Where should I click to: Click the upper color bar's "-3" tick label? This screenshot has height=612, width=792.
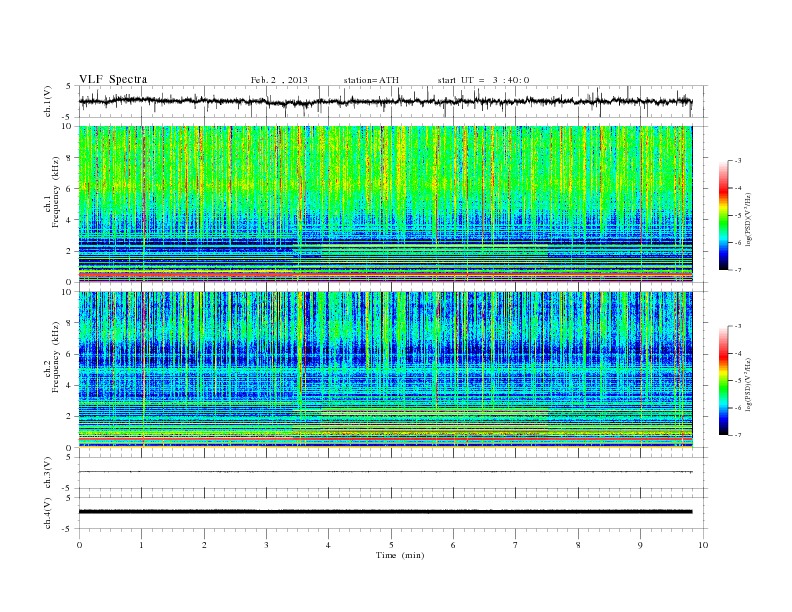(737, 161)
